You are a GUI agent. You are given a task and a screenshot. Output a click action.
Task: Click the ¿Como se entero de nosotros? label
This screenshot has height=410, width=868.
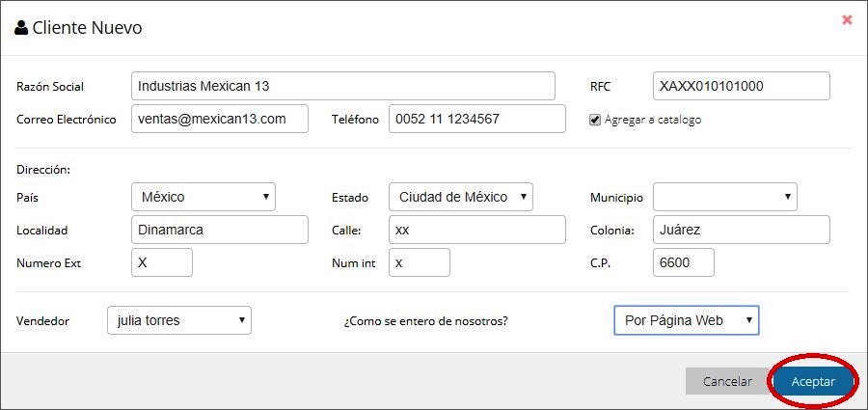(x=425, y=321)
